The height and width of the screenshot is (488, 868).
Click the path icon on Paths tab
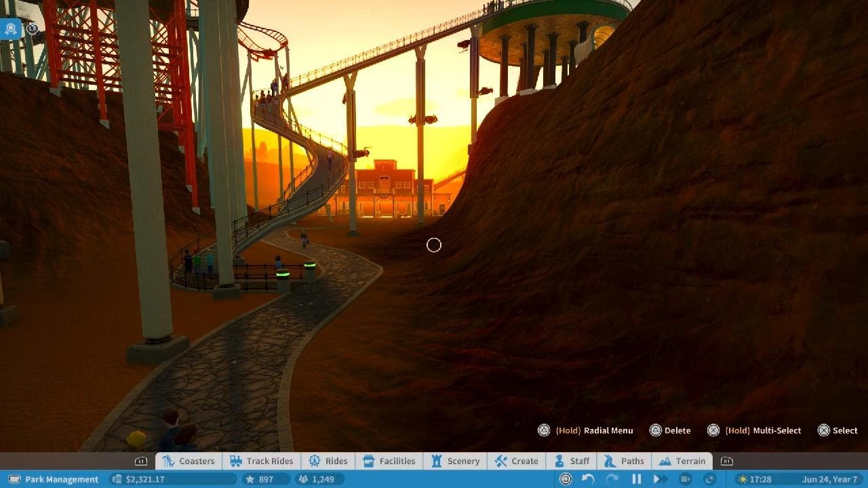(610, 461)
